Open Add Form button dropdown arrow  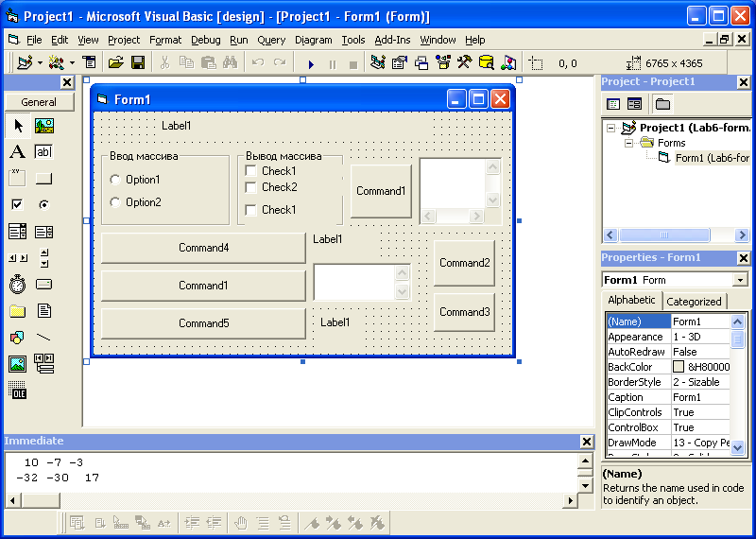[72, 62]
